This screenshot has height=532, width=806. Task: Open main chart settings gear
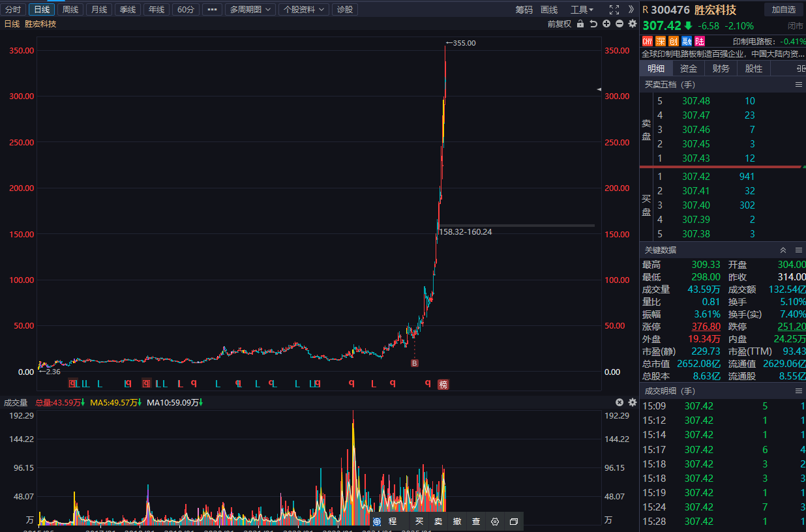point(632,24)
